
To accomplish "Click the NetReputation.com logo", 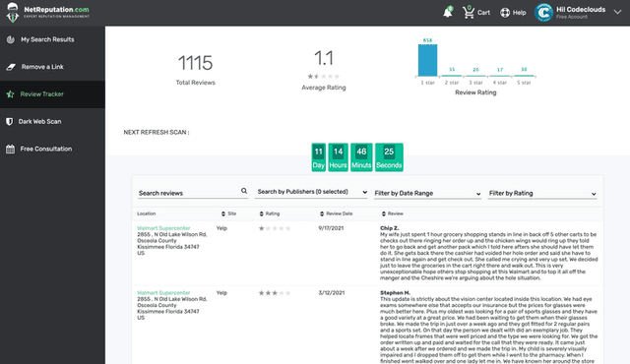I will pos(47,13).
